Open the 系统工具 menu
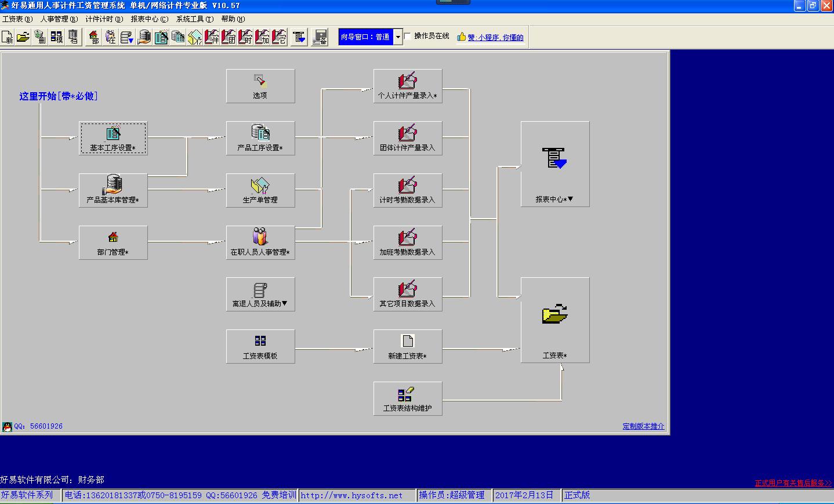 pyautogui.click(x=194, y=19)
